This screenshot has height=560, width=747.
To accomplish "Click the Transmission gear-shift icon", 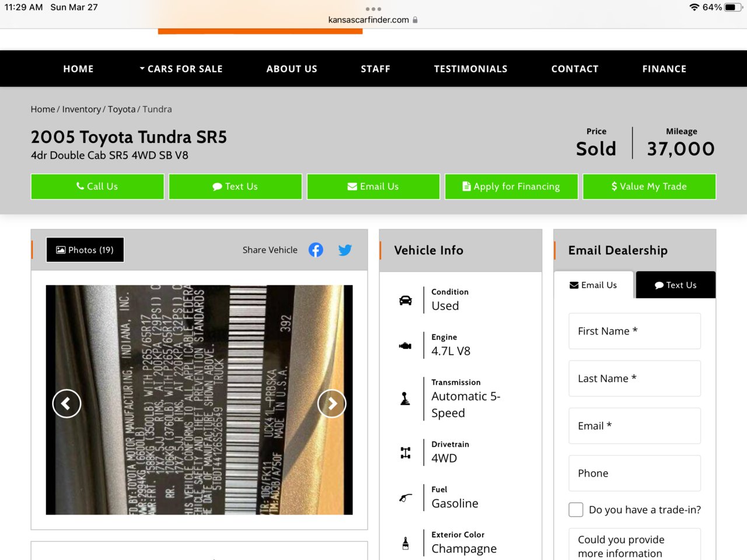I will coord(405,399).
